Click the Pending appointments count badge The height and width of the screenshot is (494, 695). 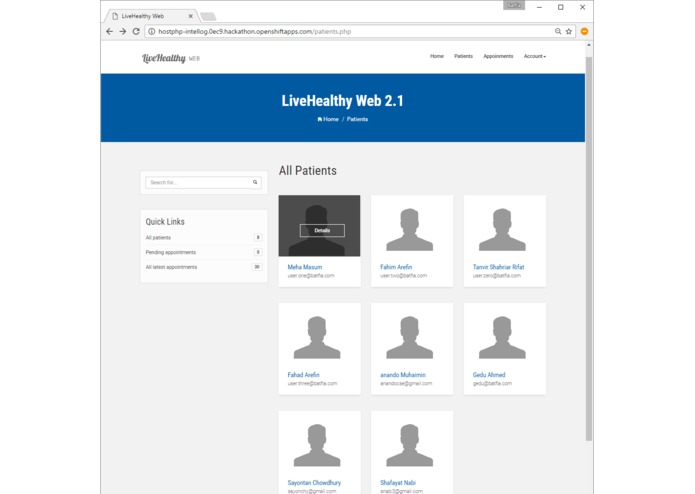pos(258,252)
